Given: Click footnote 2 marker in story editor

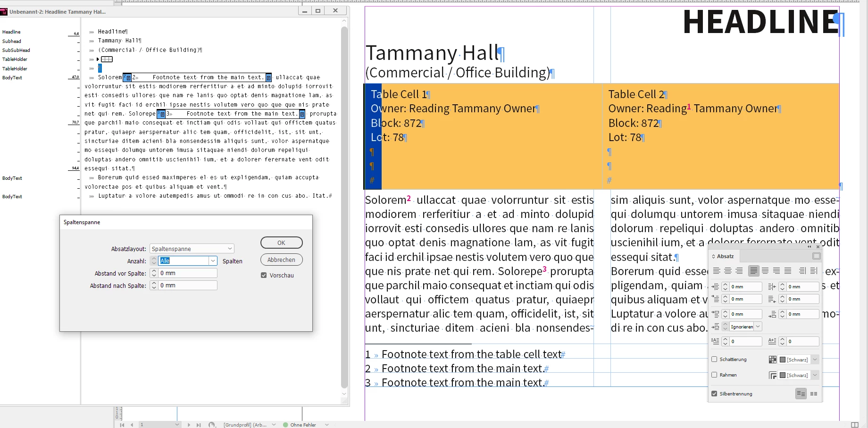Looking at the screenshot, I should pyautogui.click(x=127, y=77).
